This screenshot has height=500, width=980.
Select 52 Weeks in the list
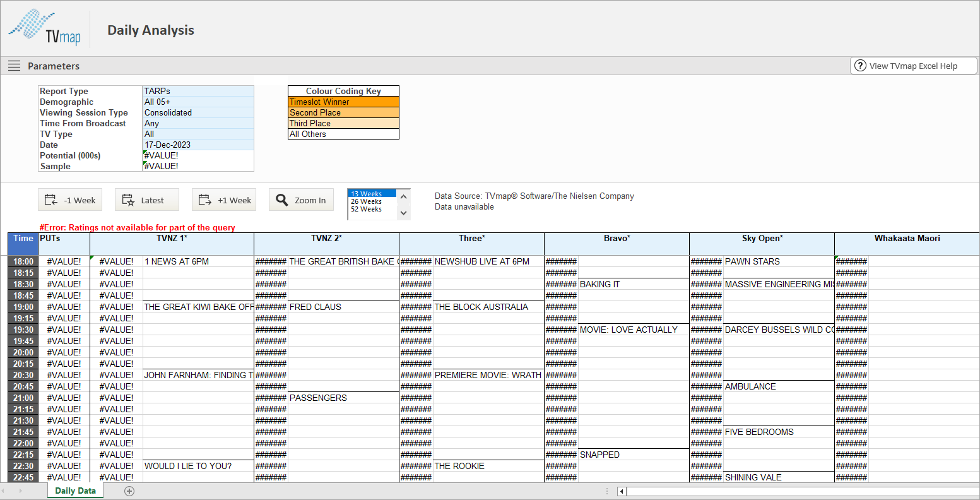[372, 209]
